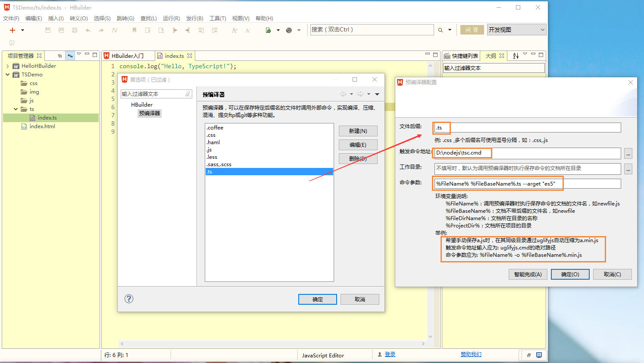Click the Save icon in the toolbar
The width and height of the screenshot is (644, 363).
(47, 30)
